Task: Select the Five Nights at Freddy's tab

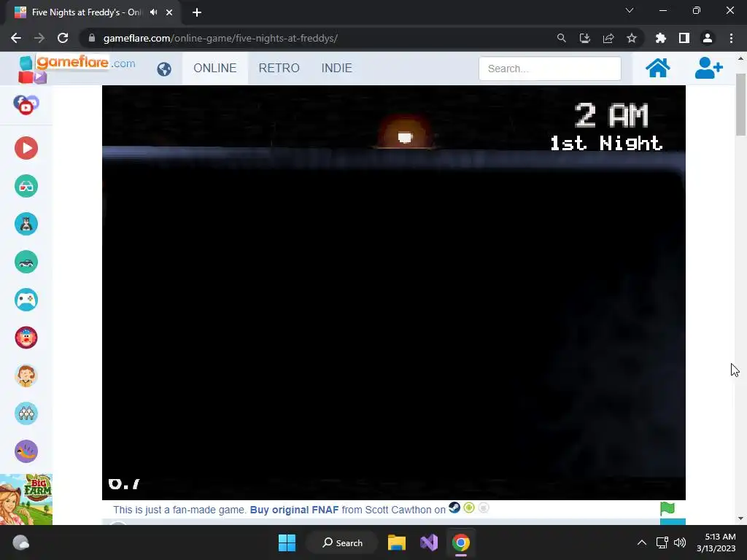Action: pyautogui.click(x=86, y=12)
